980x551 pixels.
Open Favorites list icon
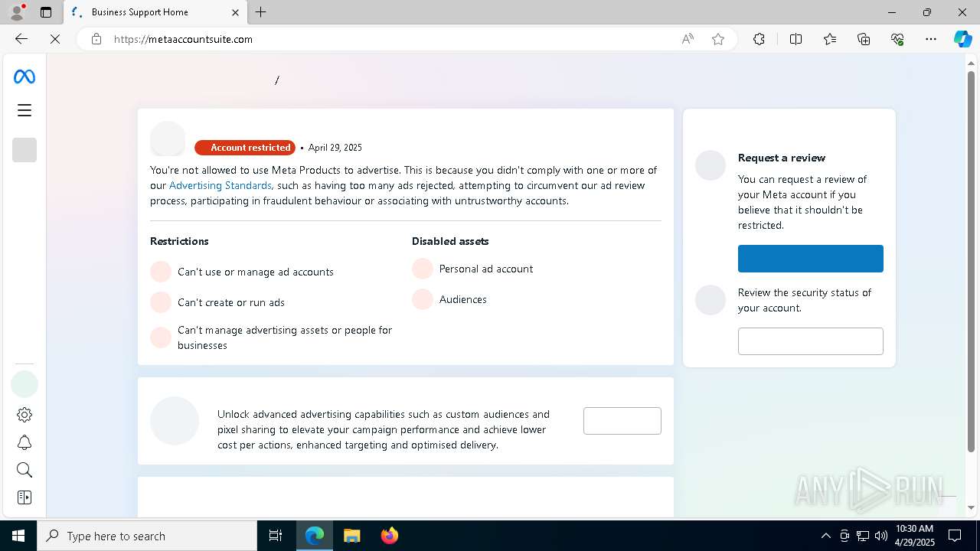pos(830,39)
